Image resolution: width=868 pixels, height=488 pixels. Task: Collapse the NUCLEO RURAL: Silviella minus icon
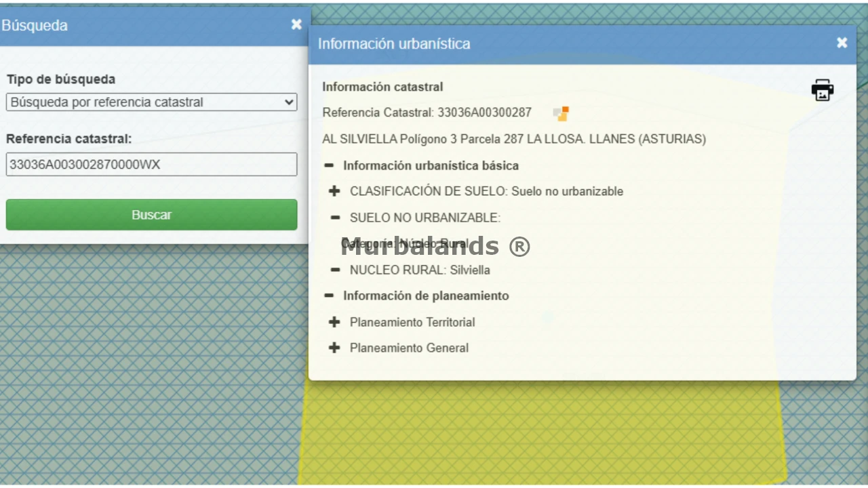pyautogui.click(x=335, y=270)
